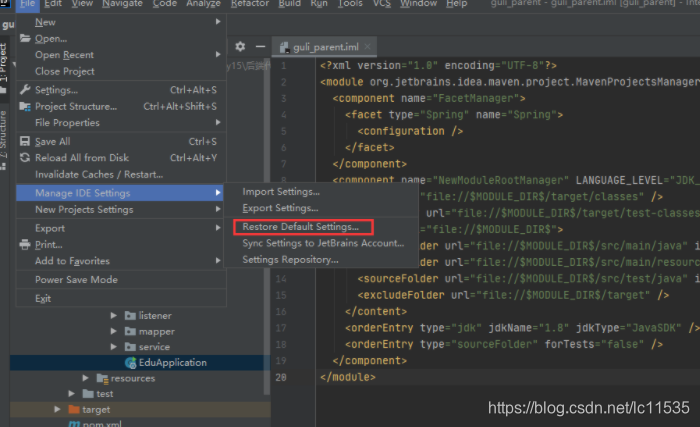Select Manage IDE Settings entry
The image size is (700, 427).
pyautogui.click(x=120, y=193)
